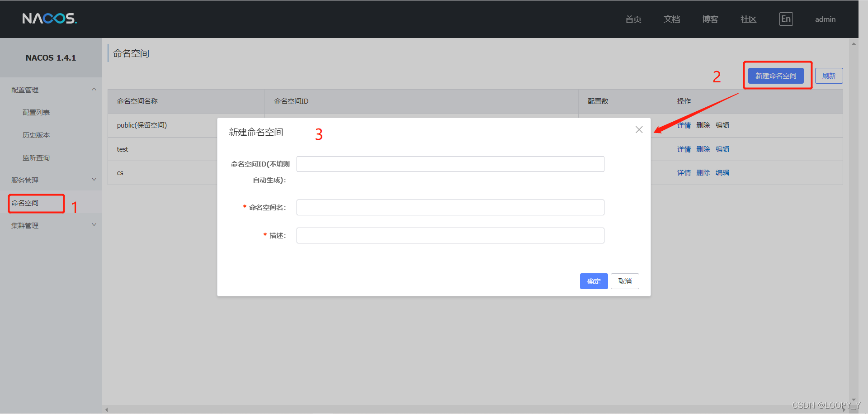Image resolution: width=868 pixels, height=414 pixels.
Task: Open 首页 in the top navigation
Action: pyautogui.click(x=633, y=19)
